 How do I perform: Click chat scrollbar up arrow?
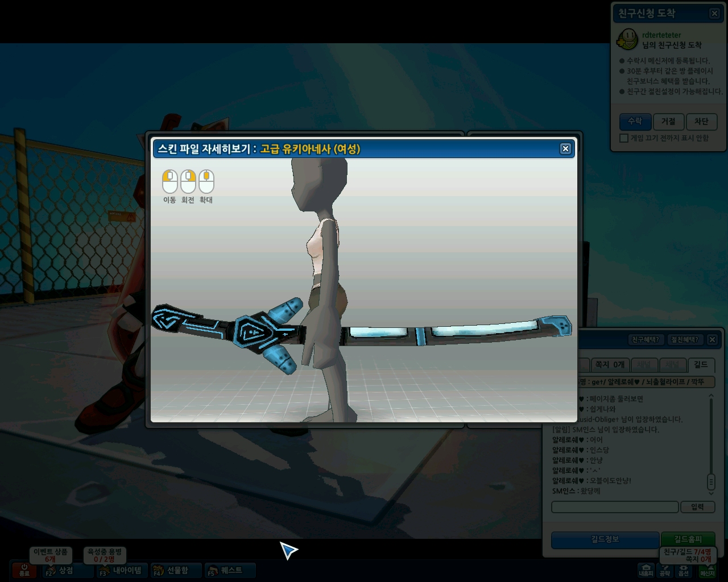click(711, 396)
